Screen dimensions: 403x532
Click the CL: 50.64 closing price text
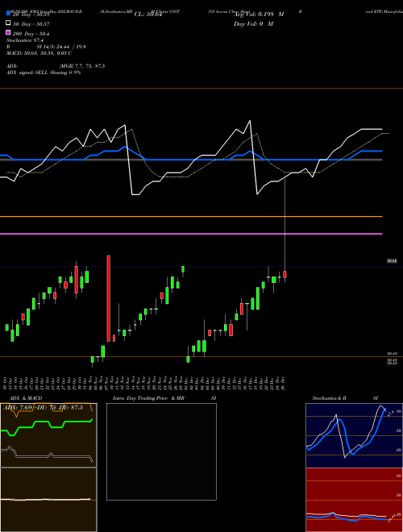coord(148,15)
